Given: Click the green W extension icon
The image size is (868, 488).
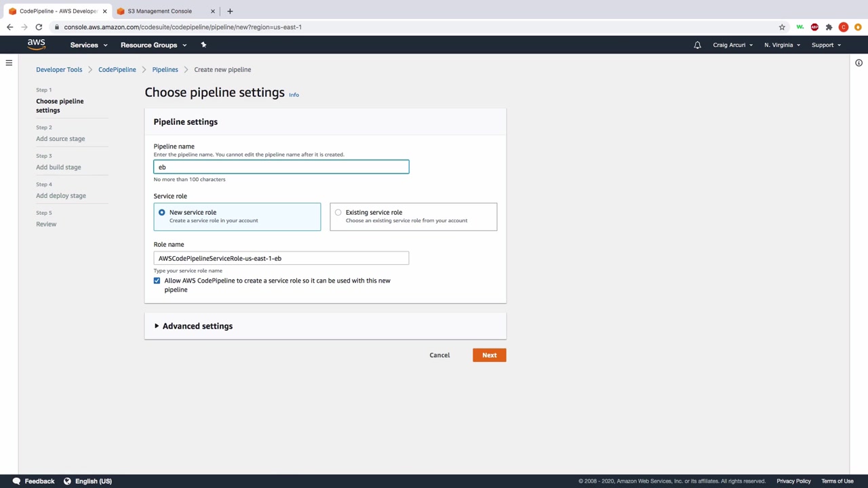Looking at the screenshot, I should click(800, 27).
